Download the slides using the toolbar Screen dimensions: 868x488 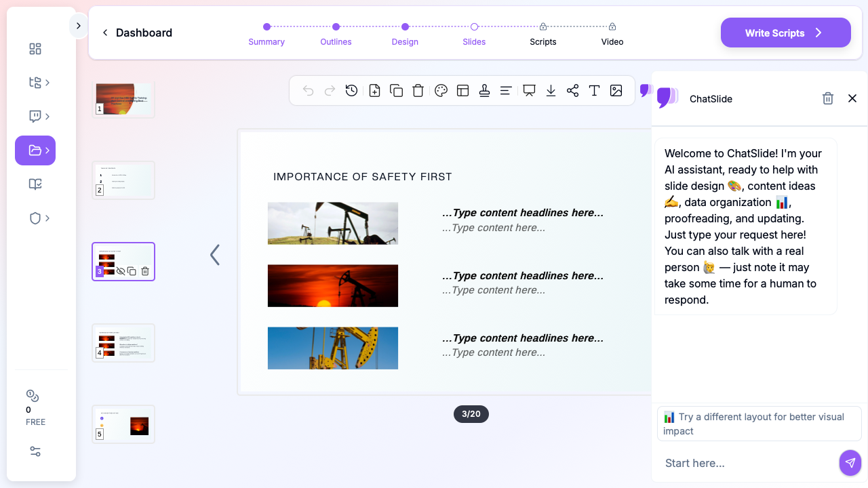pos(551,91)
